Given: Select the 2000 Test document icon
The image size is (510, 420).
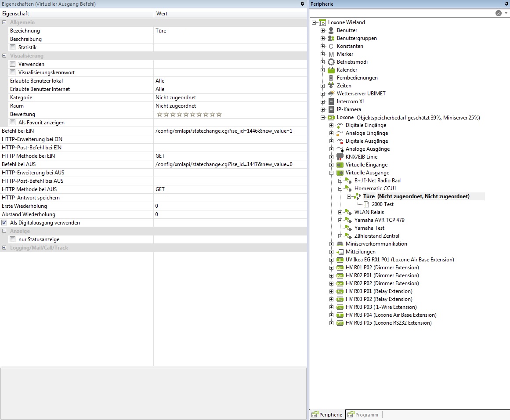Looking at the screenshot, I should (x=366, y=204).
